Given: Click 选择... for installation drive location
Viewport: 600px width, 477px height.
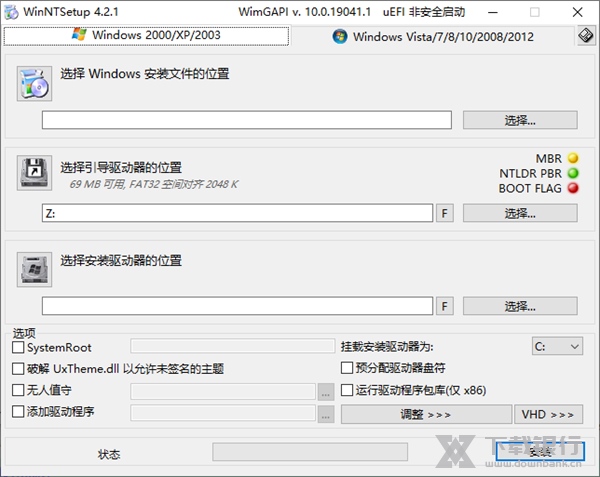Looking at the screenshot, I should [x=520, y=306].
